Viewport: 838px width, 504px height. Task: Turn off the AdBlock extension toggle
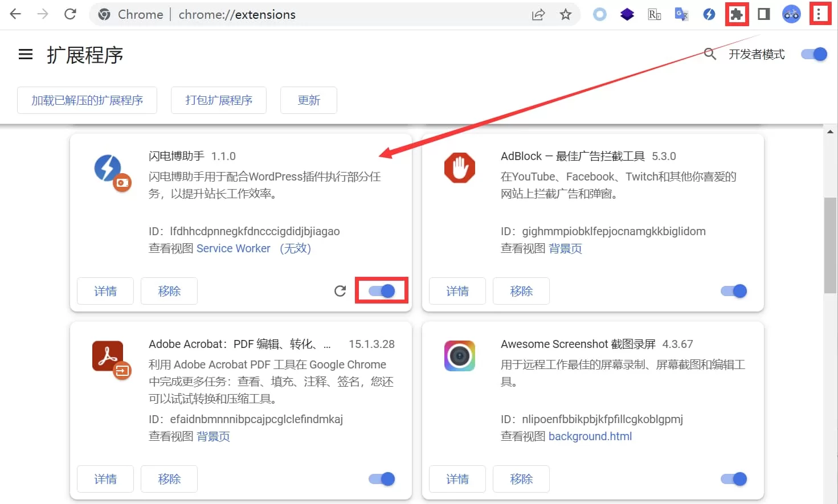tap(733, 291)
